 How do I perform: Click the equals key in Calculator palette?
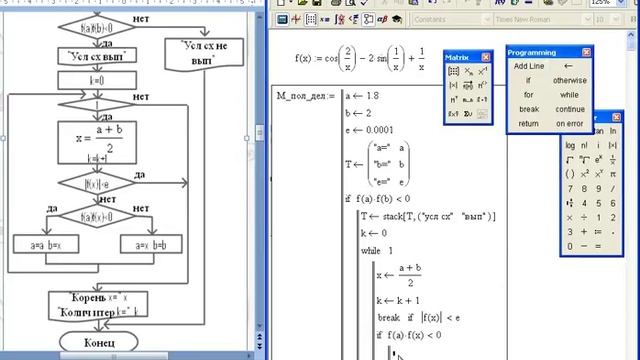click(598, 247)
